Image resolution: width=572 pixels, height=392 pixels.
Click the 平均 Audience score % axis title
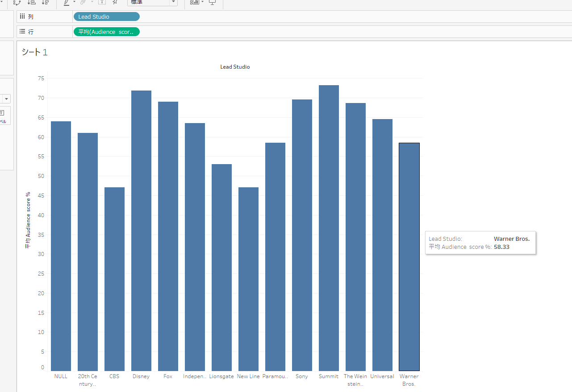28,220
